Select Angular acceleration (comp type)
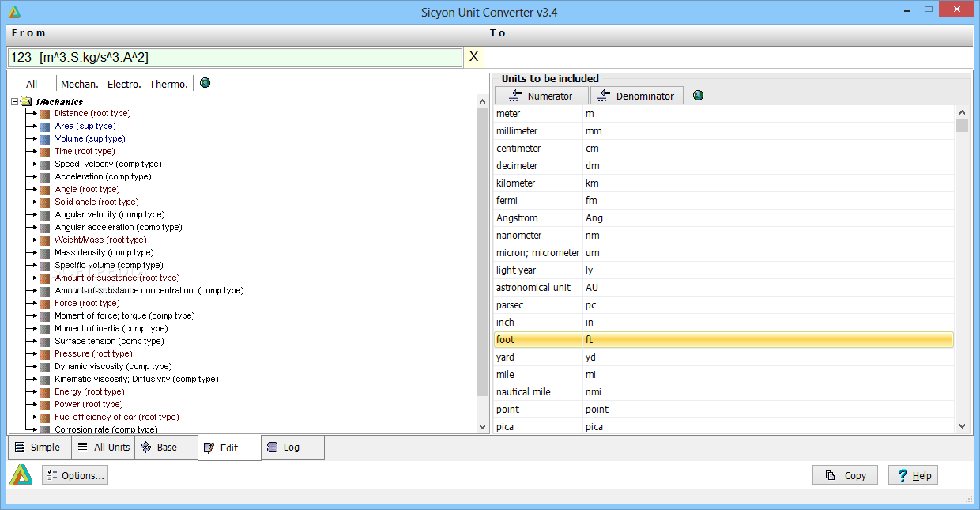Viewport: 980px width, 510px height. point(118,228)
